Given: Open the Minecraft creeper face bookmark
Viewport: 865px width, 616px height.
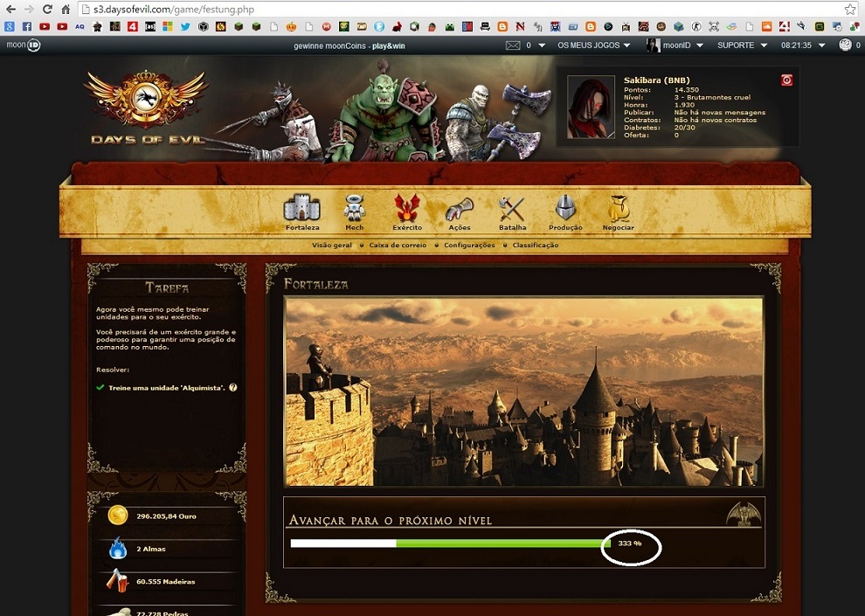Looking at the screenshot, I should click(450, 26).
